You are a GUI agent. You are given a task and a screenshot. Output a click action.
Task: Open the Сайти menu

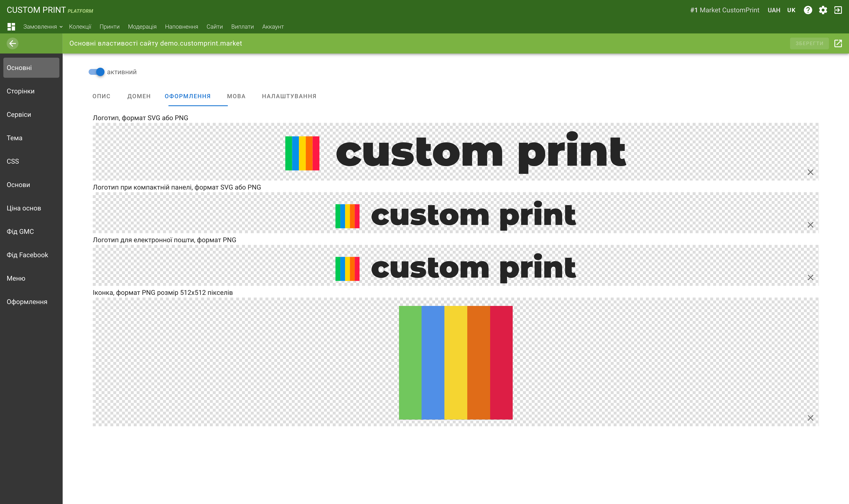tap(215, 27)
